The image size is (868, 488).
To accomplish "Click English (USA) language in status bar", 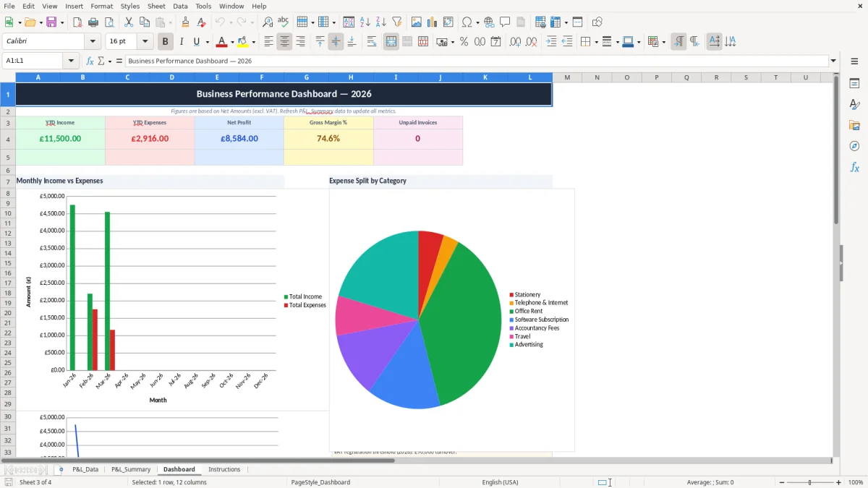I will pyautogui.click(x=500, y=482).
